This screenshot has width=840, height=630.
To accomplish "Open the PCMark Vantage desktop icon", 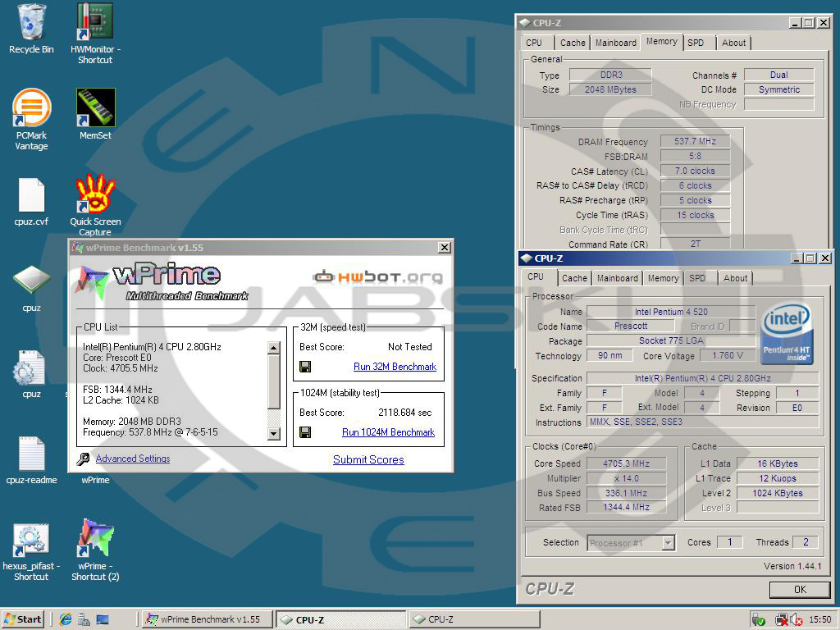I will tap(32, 107).
